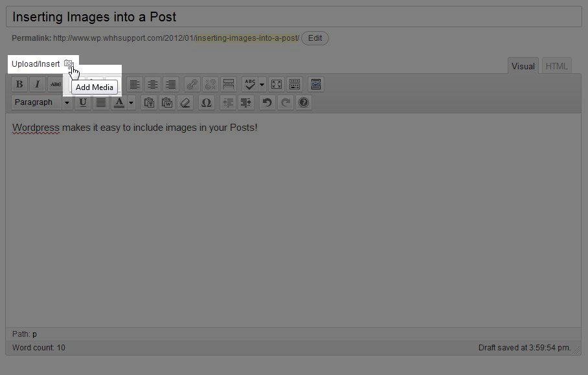Toggle underline formatting
The height and width of the screenshot is (375, 588).
click(x=83, y=102)
